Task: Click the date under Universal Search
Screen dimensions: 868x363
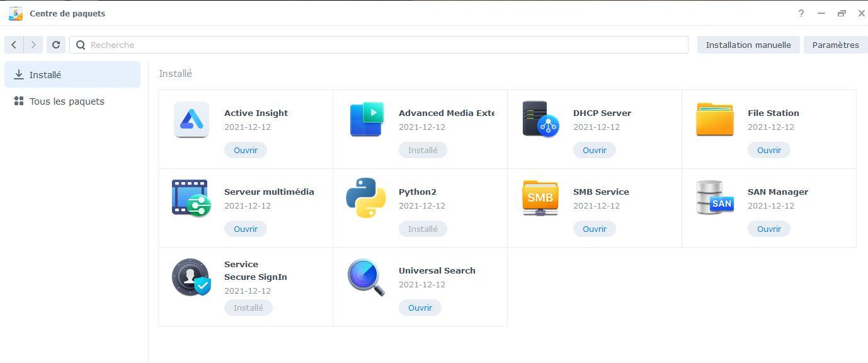Action: click(x=422, y=284)
